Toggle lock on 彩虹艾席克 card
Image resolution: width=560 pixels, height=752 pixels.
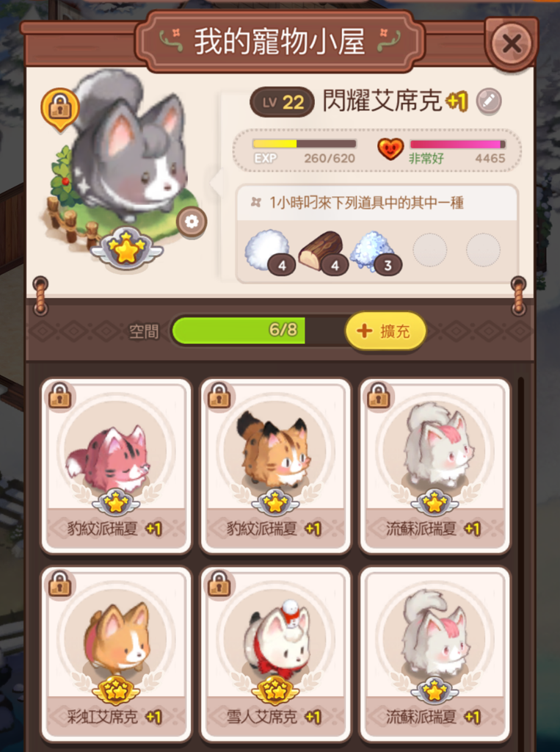[60, 585]
